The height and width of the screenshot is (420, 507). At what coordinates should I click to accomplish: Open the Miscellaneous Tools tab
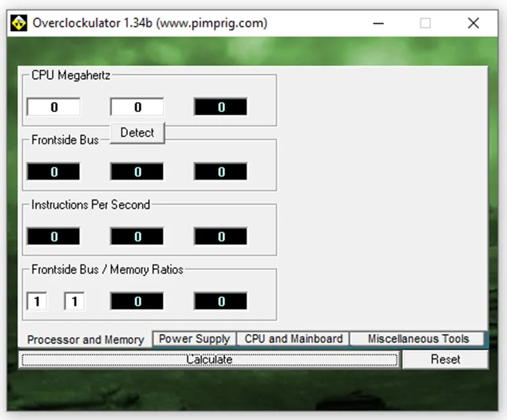(x=418, y=339)
